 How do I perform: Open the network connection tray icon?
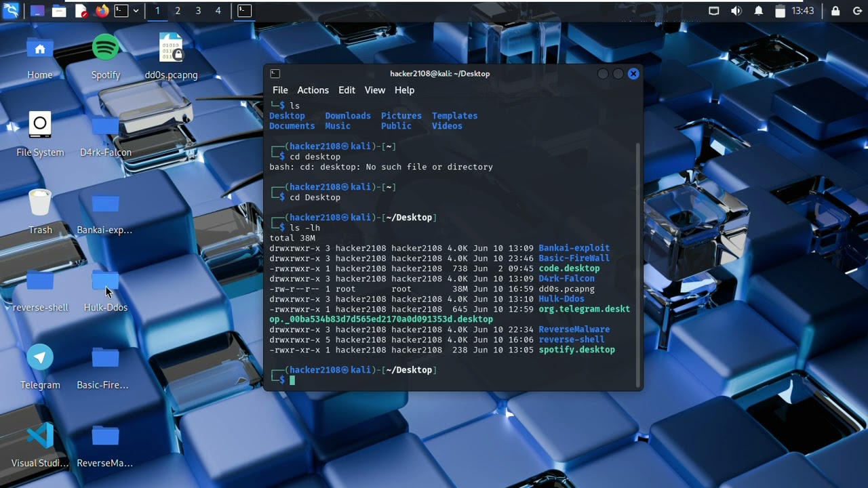click(714, 11)
